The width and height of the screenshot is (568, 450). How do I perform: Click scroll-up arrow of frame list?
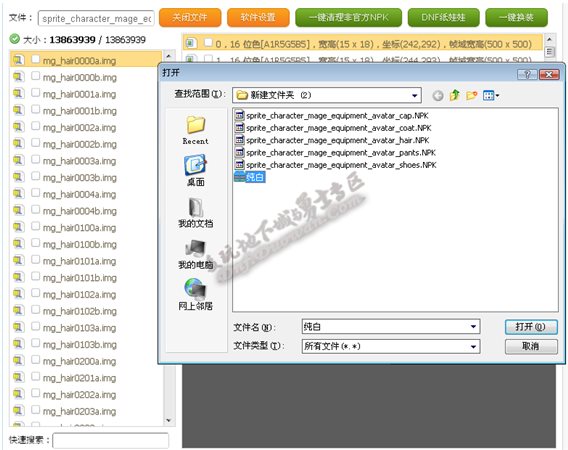click(549, 39)
